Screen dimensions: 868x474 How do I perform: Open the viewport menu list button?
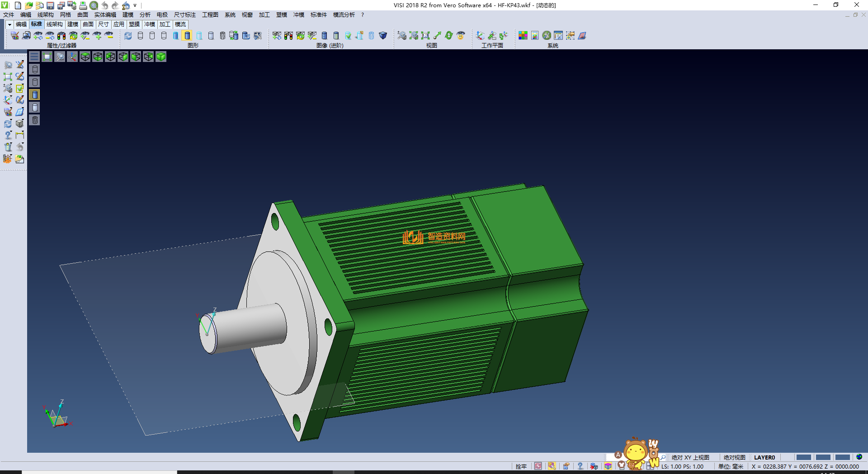coord(34,57)
